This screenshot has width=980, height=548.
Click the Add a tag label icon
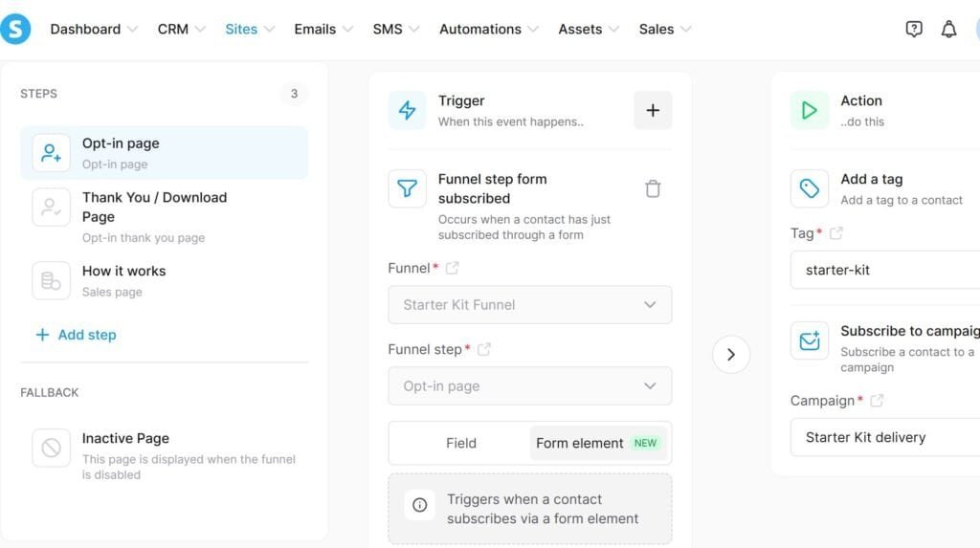pos(810,188)
